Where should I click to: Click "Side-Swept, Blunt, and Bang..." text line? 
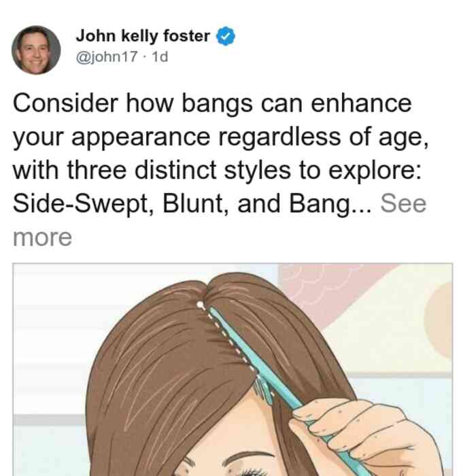[192, 203]
